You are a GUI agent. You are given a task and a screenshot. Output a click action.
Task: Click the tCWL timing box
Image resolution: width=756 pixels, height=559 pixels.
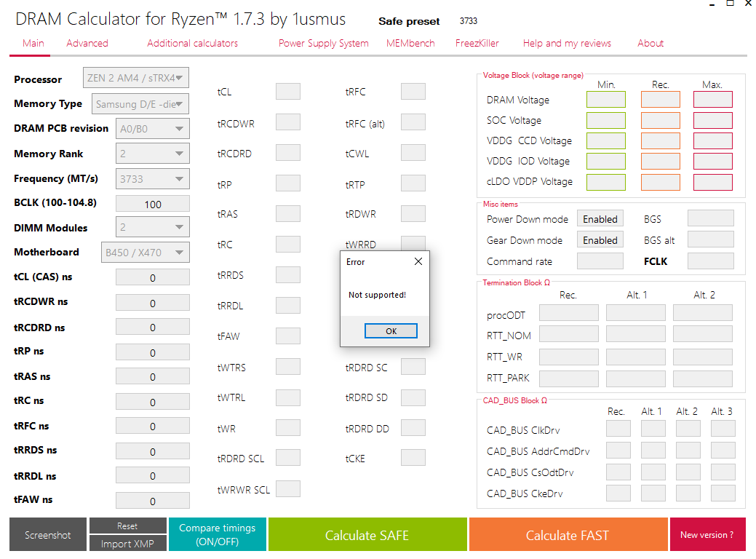pos(413,152)
